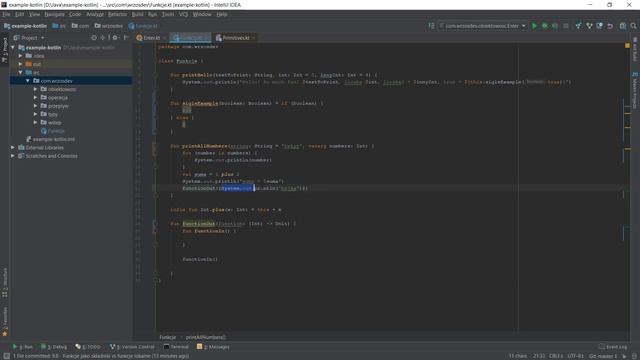Hide the Project panel with minimize icon

coord(126,38)
